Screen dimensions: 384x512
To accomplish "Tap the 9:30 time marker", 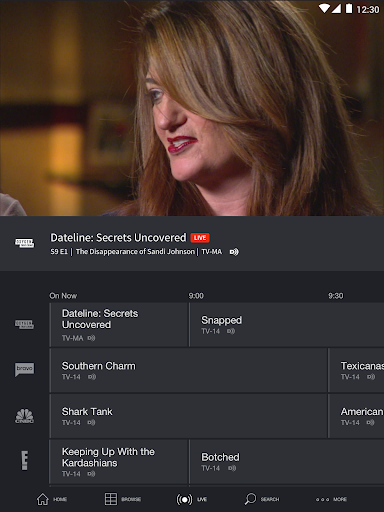I will pyautogui.click(x=336, y=296).
